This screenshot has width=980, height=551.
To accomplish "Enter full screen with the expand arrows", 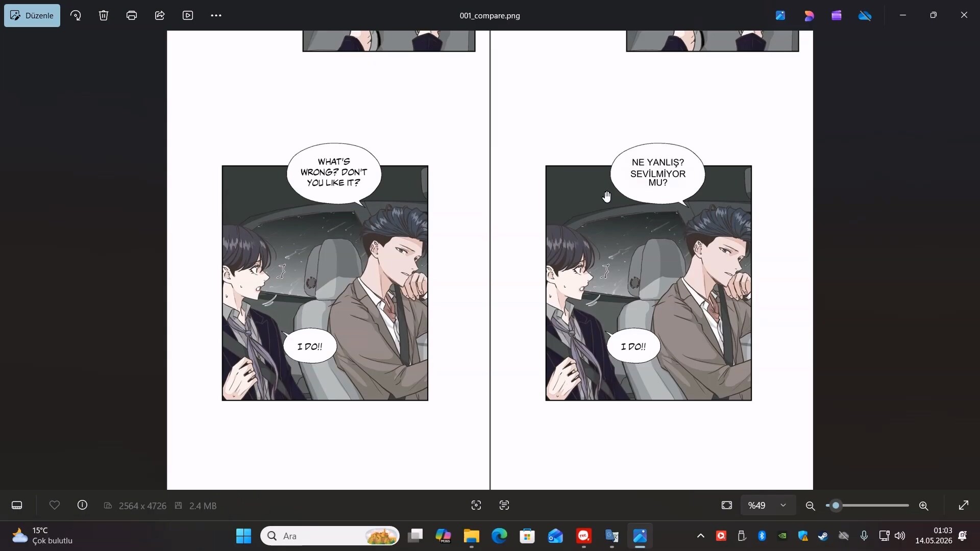I will (x=964, y=505).
